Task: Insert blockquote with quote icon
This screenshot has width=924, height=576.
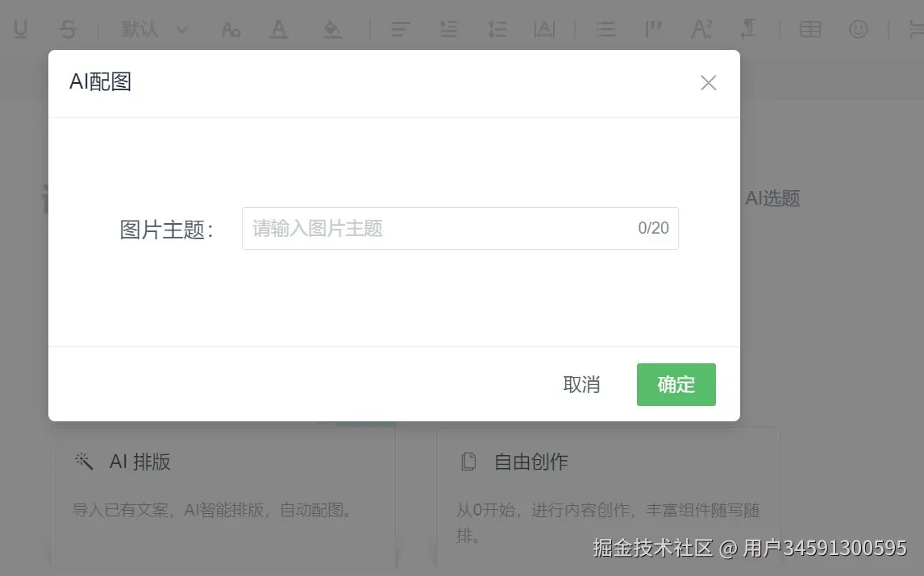Action: point(654,29)
